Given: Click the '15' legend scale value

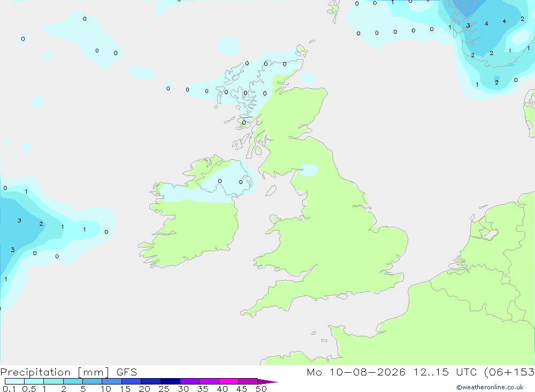Looking at the screenshot, I should (125, 389).
